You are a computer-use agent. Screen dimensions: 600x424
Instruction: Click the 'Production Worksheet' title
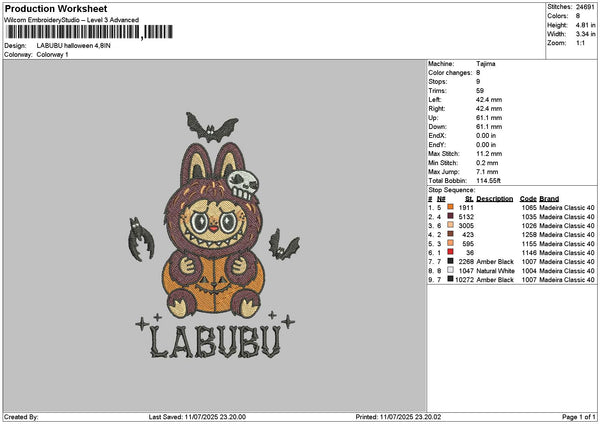tap(56, 8)
